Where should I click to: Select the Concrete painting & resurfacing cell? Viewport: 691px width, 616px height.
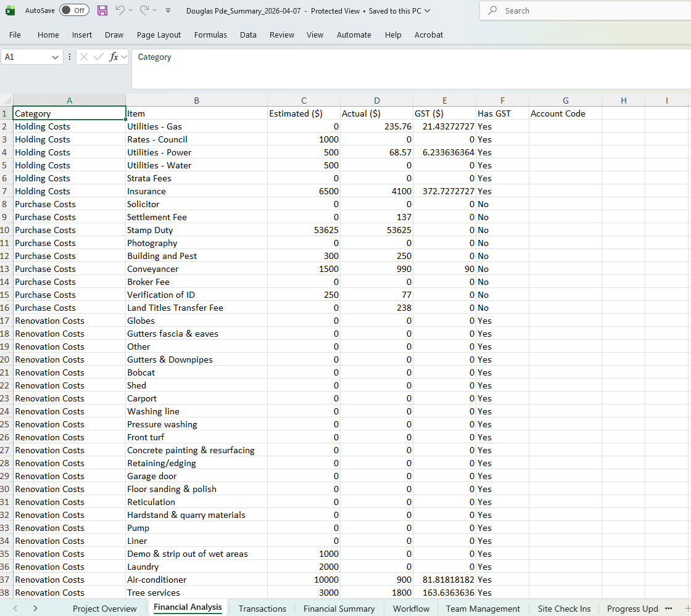point(197,451)
